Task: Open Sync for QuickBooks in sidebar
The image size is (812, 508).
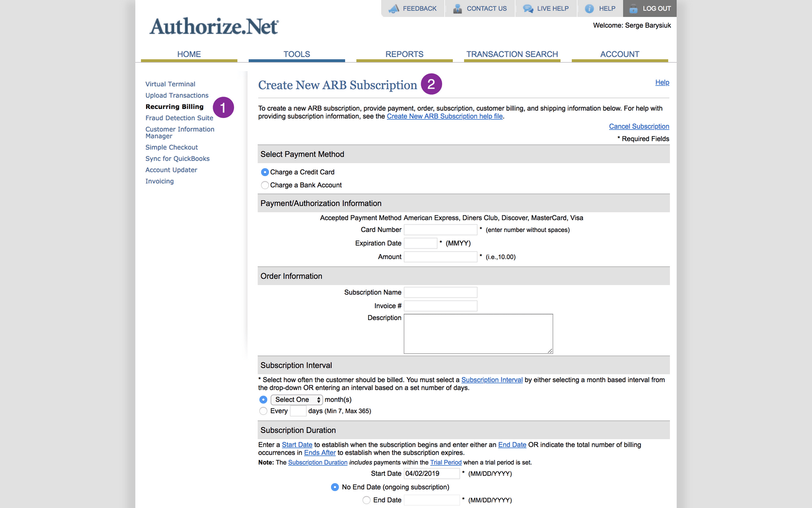Action: point(178,159)
